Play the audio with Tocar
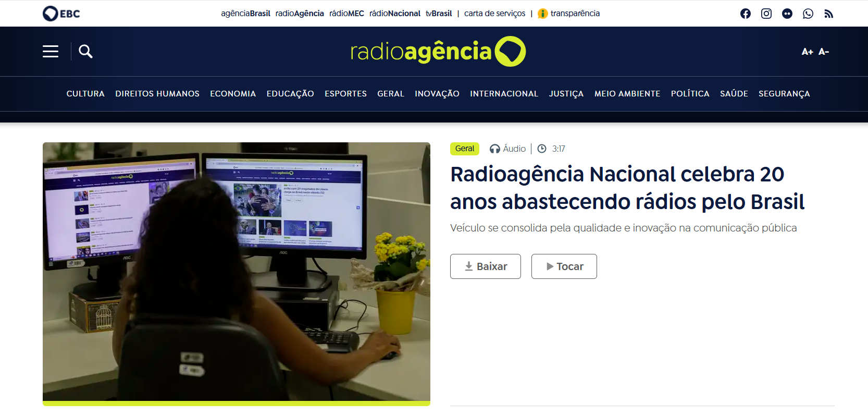Screen dimensions: 868x415 [564, 266]
